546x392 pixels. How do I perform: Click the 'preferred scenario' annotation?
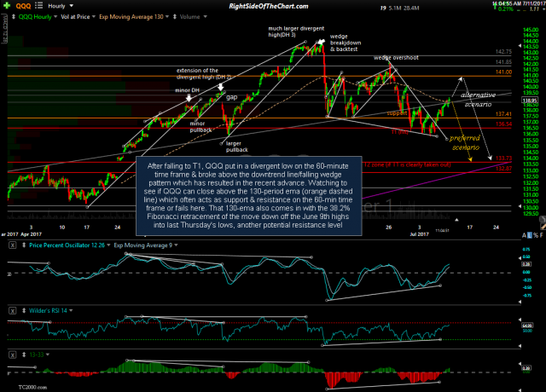pyautogui.click(x=465, y=142)
